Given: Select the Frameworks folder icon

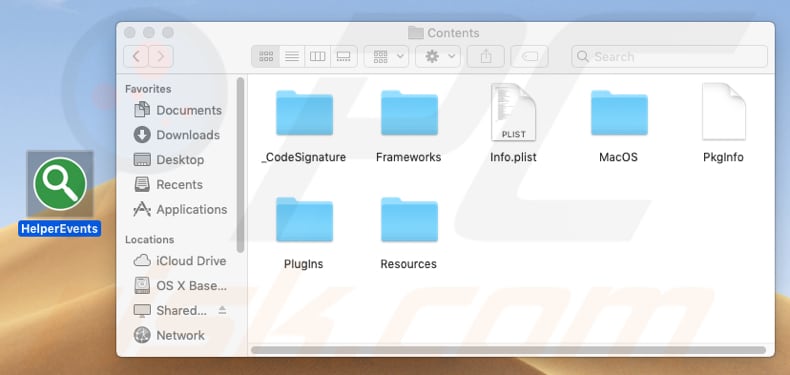Looking at the screenshot, I should 409,113.
